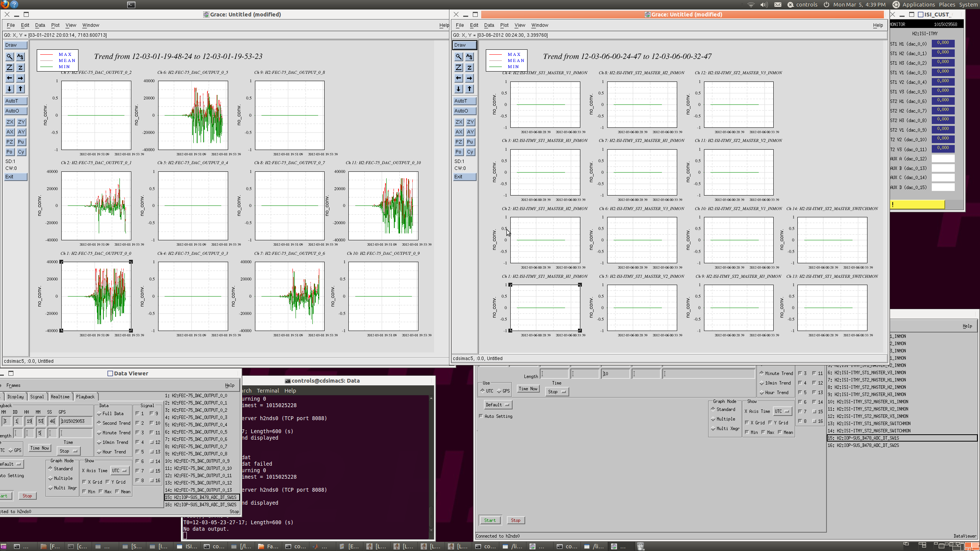
Task: Click the volume speaker icon in system tray
Action: (x=764, y=5)
